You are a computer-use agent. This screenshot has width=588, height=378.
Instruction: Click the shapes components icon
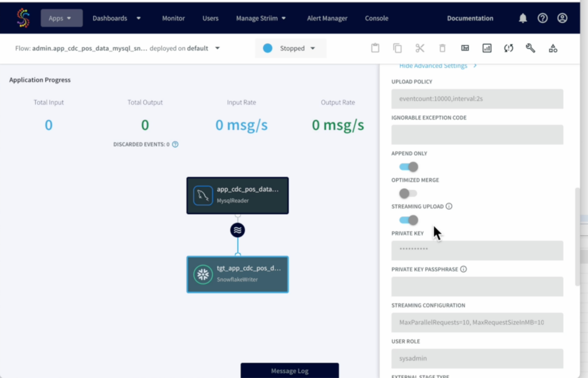(x=553, y=48)
